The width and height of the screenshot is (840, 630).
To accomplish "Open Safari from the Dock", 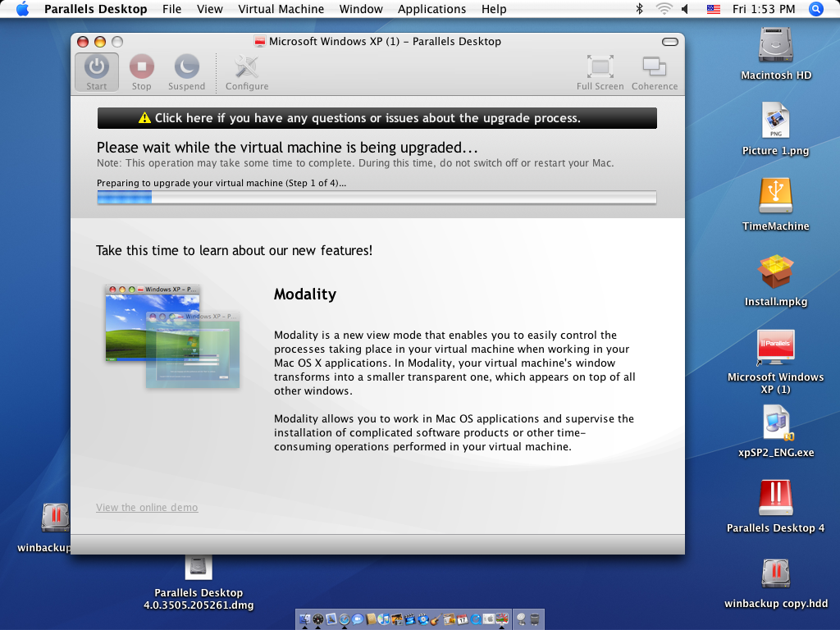I will pyautogui.click(x=345, y=619).
